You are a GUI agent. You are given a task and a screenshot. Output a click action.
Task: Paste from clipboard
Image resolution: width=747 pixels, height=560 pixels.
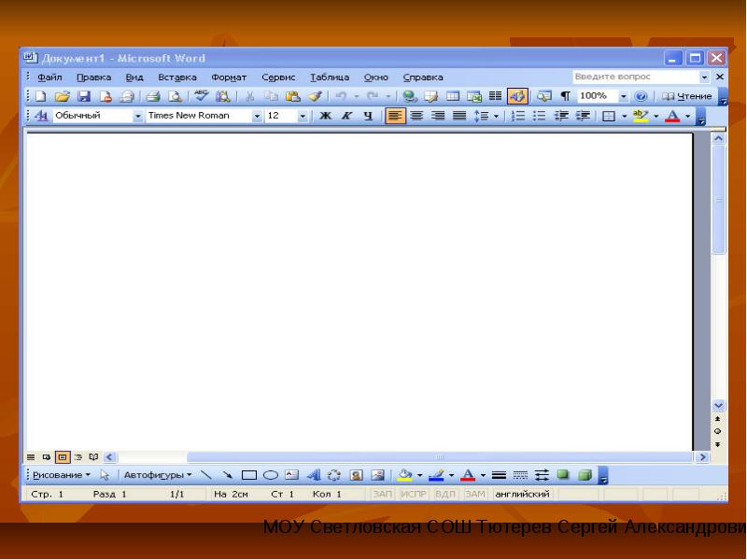click(x=292, y=97)
